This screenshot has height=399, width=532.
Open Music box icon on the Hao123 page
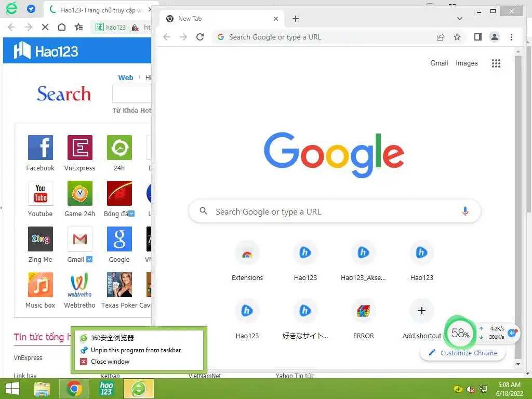[41, 285]
